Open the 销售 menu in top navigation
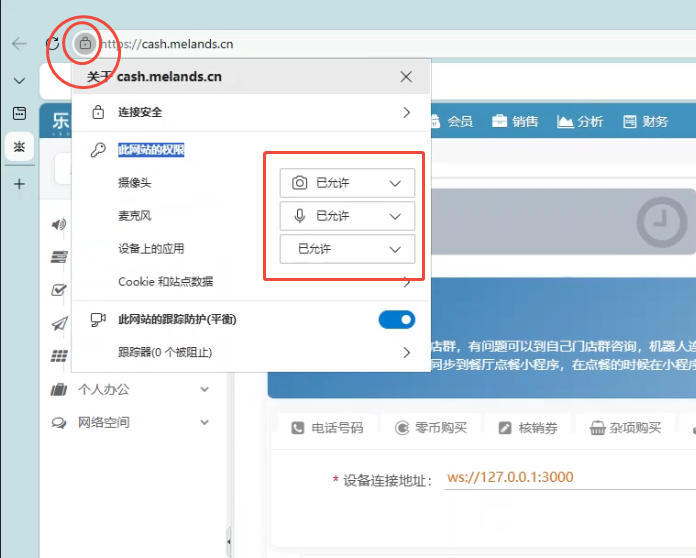 [x=515, y=121]
